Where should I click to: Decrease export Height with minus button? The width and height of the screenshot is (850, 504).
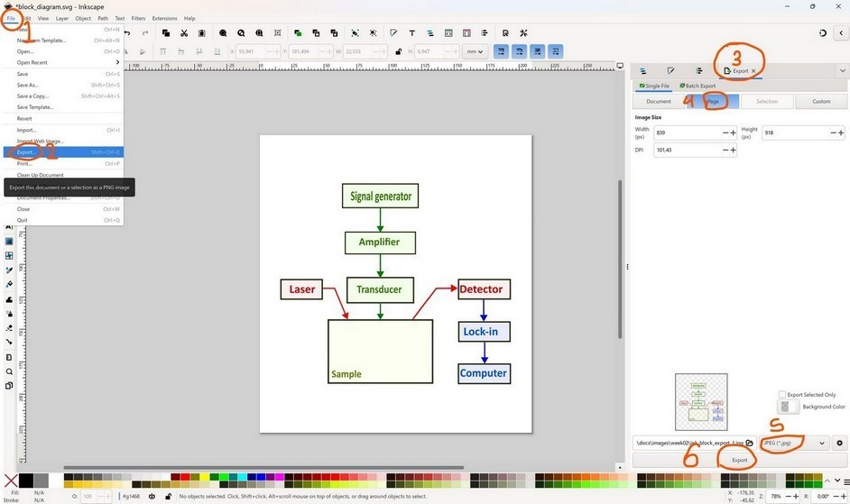833,133
